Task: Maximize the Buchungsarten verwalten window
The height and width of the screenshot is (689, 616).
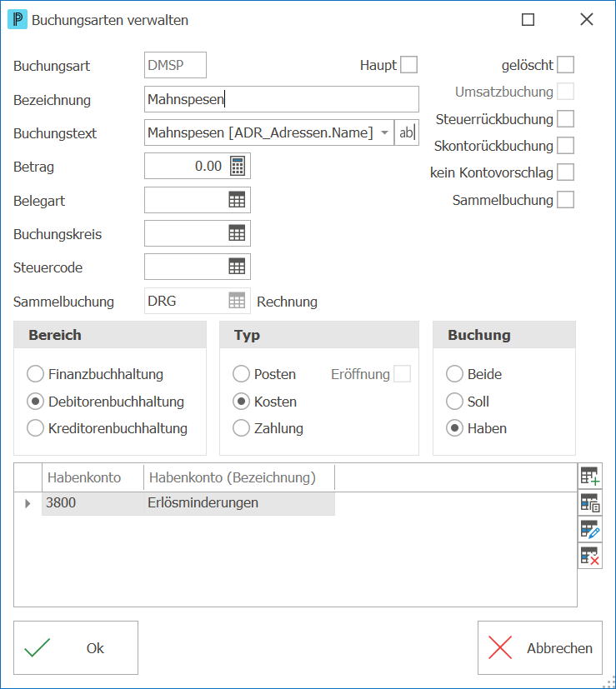Action: [x=528, y=20]
